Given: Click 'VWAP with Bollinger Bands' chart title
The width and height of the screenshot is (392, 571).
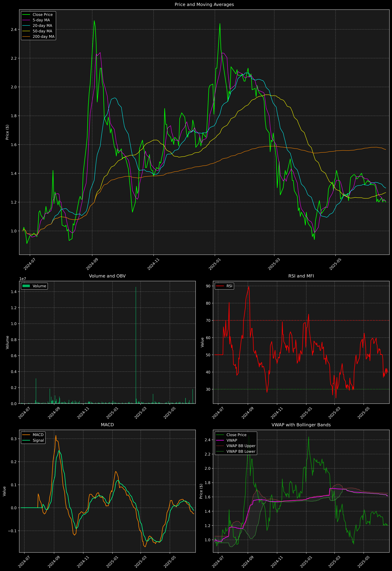Looking at the screenshot, I should coord(301,425).
